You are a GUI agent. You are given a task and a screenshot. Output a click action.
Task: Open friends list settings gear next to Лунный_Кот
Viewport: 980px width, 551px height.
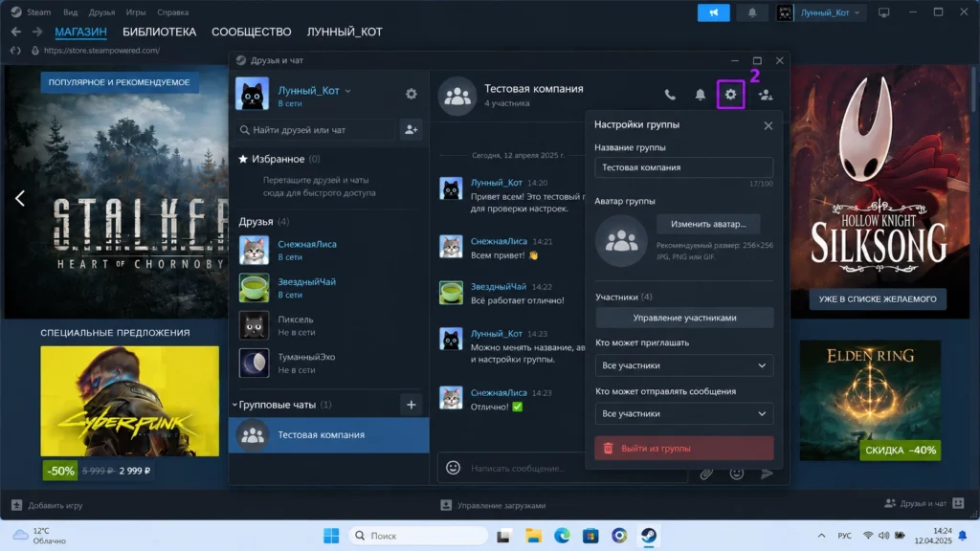412,94
